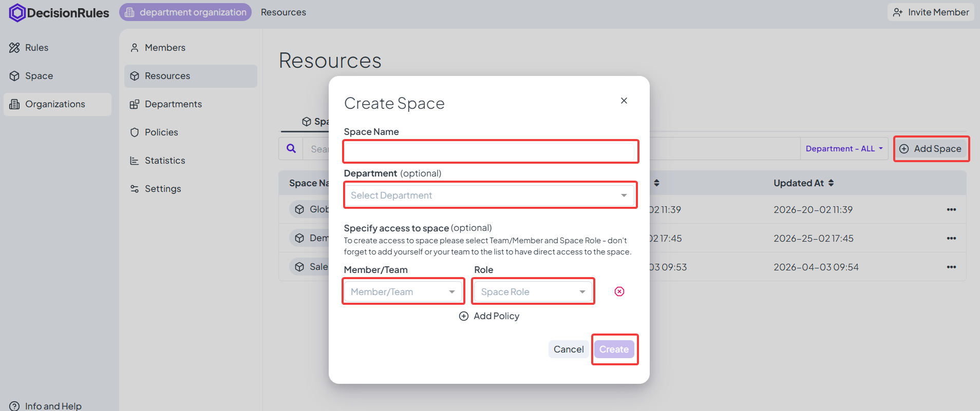The width and height of the screenshot is (980, 411).
Task: Remove the policy row with red X icon
Action: (619, 291)
